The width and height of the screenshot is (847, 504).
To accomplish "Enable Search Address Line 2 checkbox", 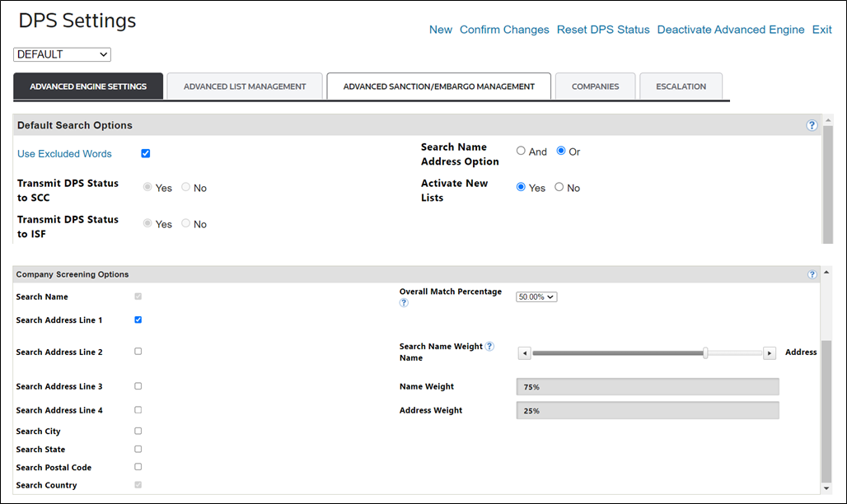I will [x=138, y=352].
